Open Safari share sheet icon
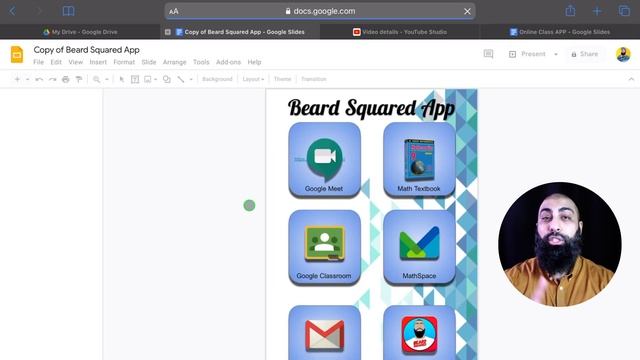 pos(570,11)
